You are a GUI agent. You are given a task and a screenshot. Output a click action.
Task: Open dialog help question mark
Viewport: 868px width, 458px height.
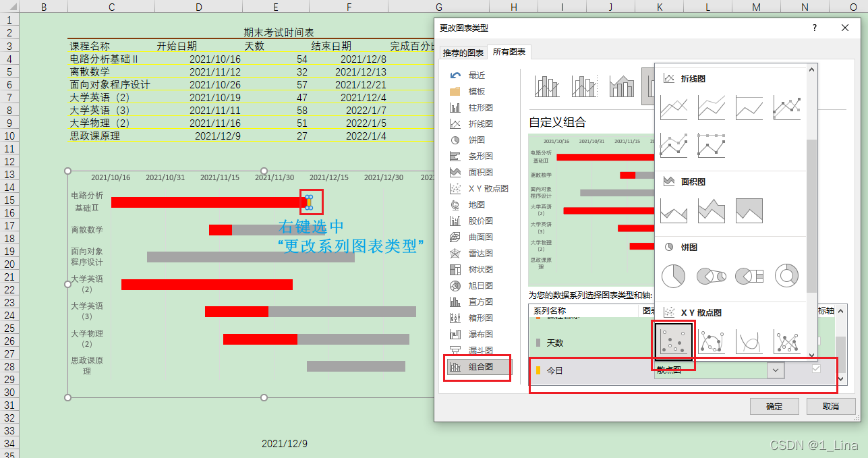pyautogui.click(x=815, y=28)
